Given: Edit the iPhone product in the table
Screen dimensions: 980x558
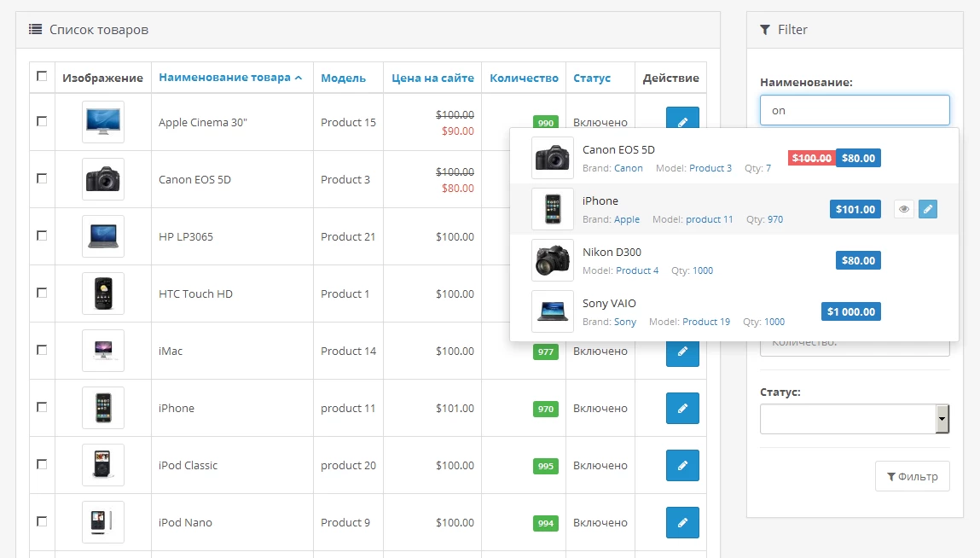Looking at the screenshot, I should click(682, 409).
